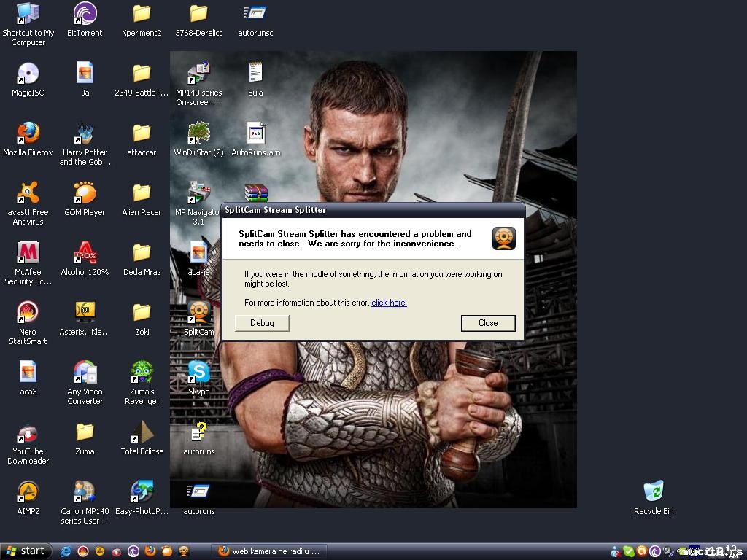
Task: Select the AIMP2 shortcut
Action: click(x=28, y=497)
